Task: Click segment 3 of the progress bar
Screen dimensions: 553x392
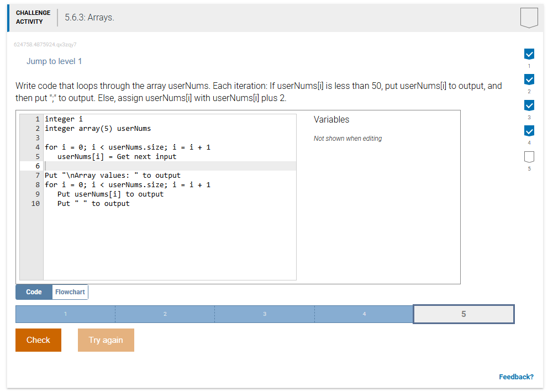Action: 264,314
